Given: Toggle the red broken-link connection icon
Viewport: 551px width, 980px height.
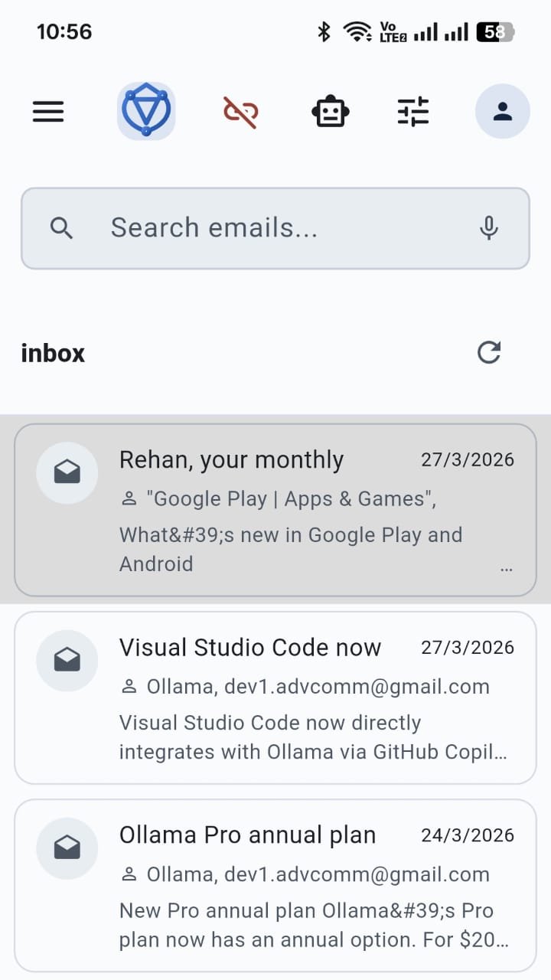Looking at the screenshot, I should (x=240, y=112).
